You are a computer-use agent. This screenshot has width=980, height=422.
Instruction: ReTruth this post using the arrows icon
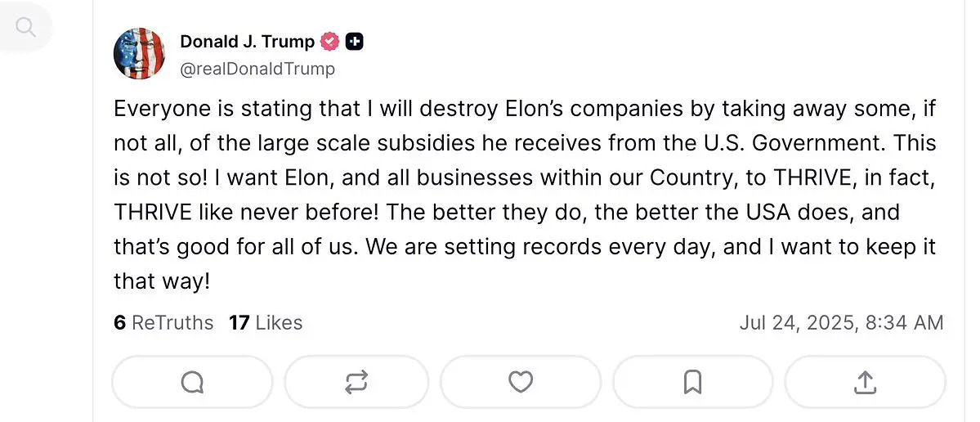356,382
